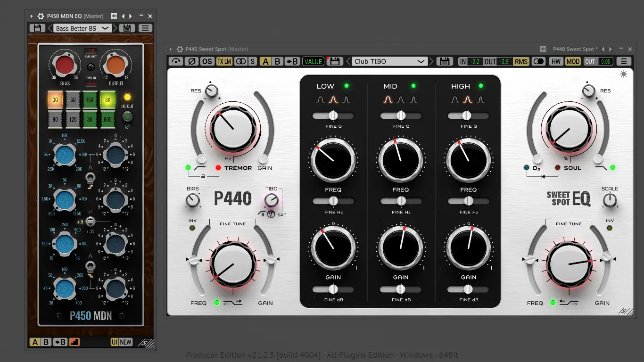Click the RMS button in P440 toolbar
Viewport: 644px width, 362px height.
click(521, 61)
